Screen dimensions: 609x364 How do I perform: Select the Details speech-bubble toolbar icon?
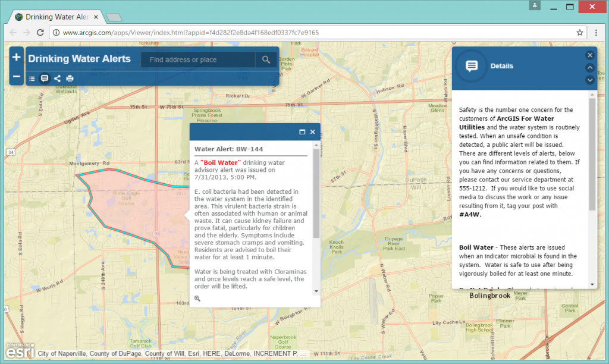click(x=44, y=78)
